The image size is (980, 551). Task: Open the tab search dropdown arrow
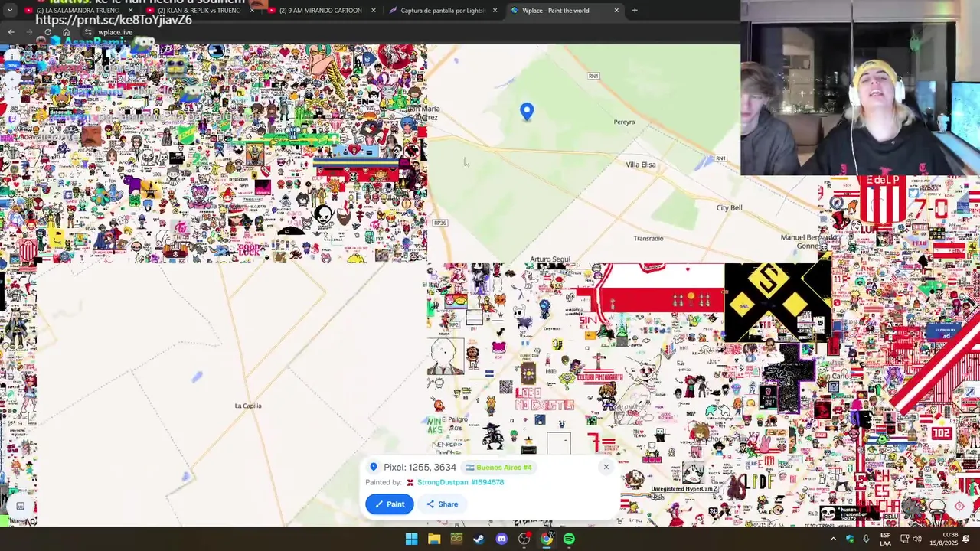[x=10, y=11]
